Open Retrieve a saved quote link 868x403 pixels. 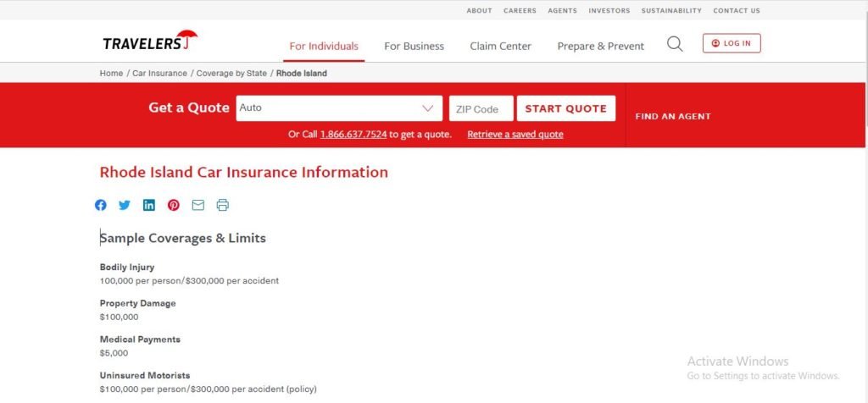click(x=515, y=135)
